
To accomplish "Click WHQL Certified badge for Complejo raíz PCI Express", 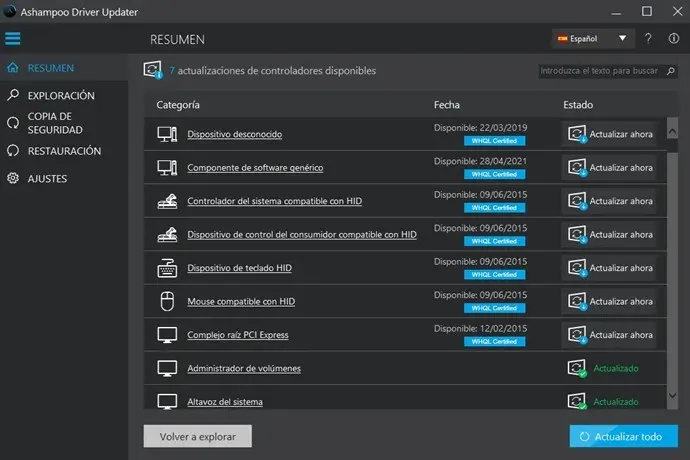I will pyautogui.click(x=494, y=342).
